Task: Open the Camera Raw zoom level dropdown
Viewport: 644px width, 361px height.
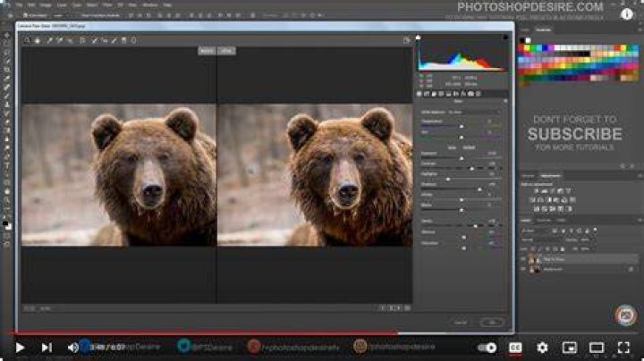Action: pyautogui.click(x=46, y=308)
